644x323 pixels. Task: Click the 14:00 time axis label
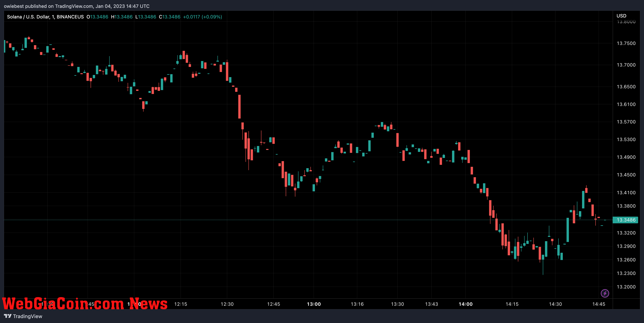coord(466,304)
